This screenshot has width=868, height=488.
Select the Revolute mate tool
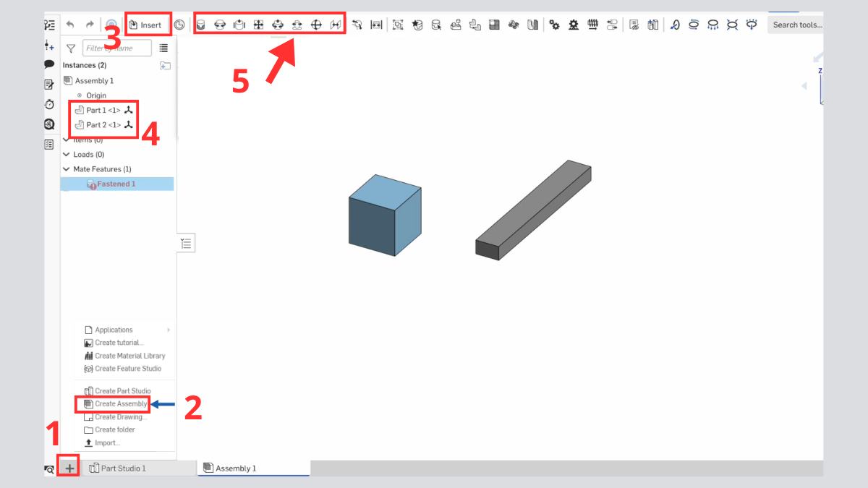pyautogui.click(x=220, y=25)
